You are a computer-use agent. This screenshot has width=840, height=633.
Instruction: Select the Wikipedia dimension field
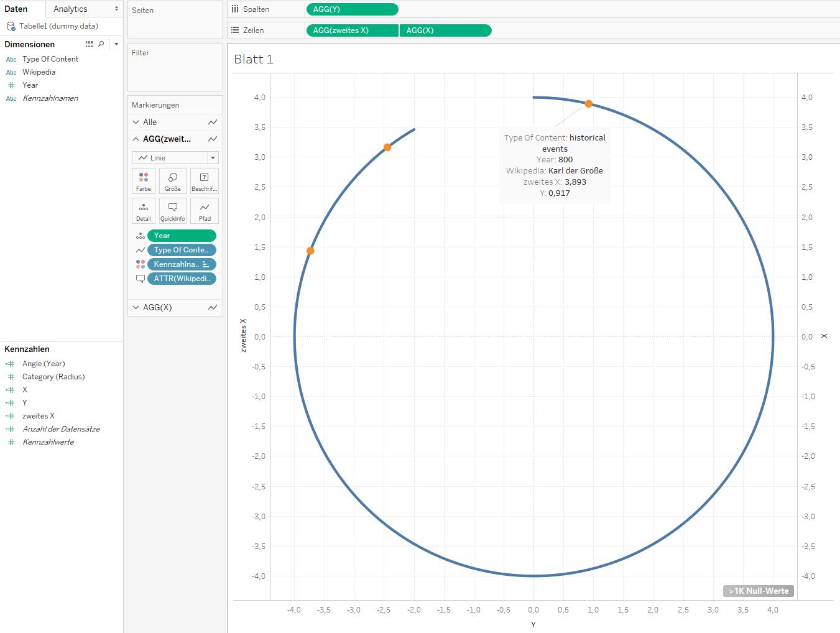click(x=39, y=72)
